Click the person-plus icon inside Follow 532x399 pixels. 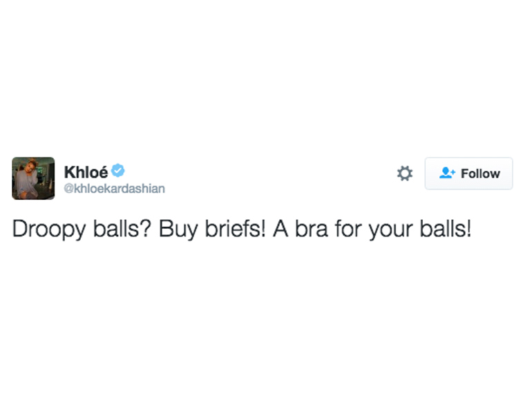pos(448,174)
